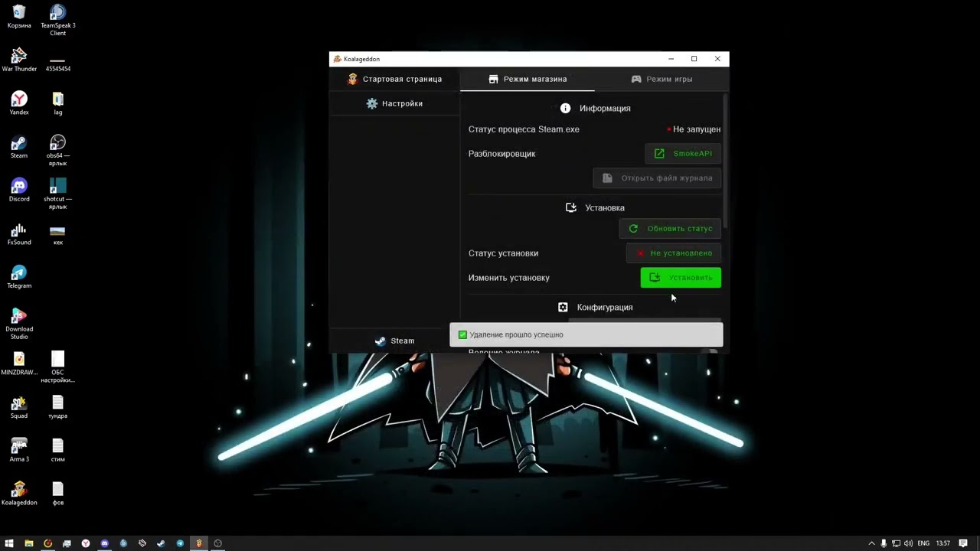Image resolution: width=980 pixels, height=551 pixels.
Task: Switch to the Режим магазина tab
Action: [x=527, y=79]
